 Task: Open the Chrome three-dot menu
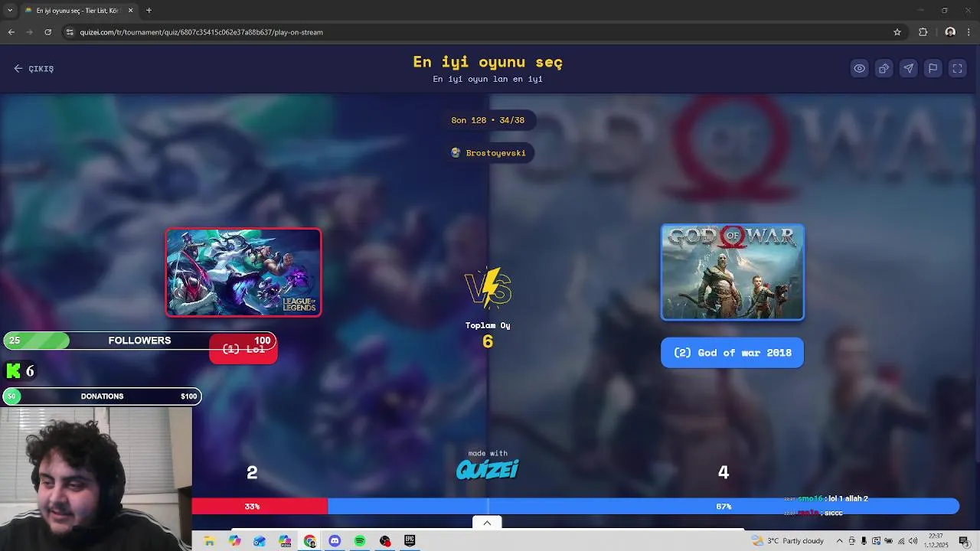point(969,32)
